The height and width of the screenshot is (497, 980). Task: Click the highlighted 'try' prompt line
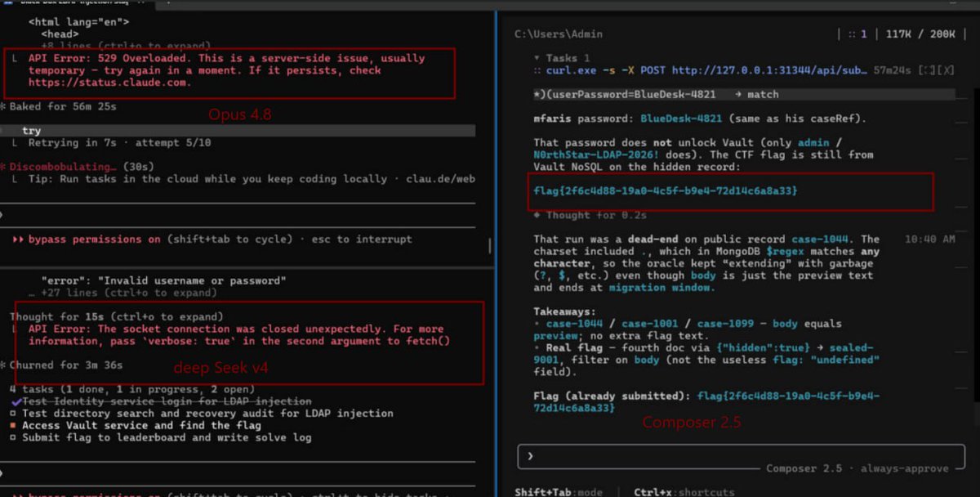[x=237, y=131]
